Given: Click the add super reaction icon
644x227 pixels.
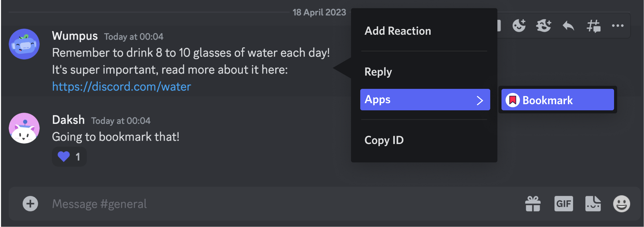Looking at the screenshot, I should click(x=543, y=26).
